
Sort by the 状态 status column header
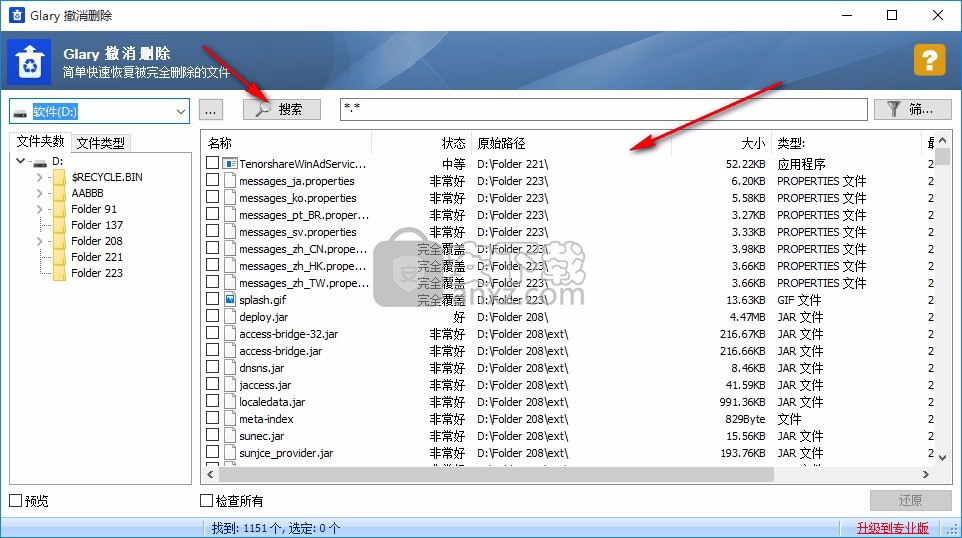coord(421,143)
